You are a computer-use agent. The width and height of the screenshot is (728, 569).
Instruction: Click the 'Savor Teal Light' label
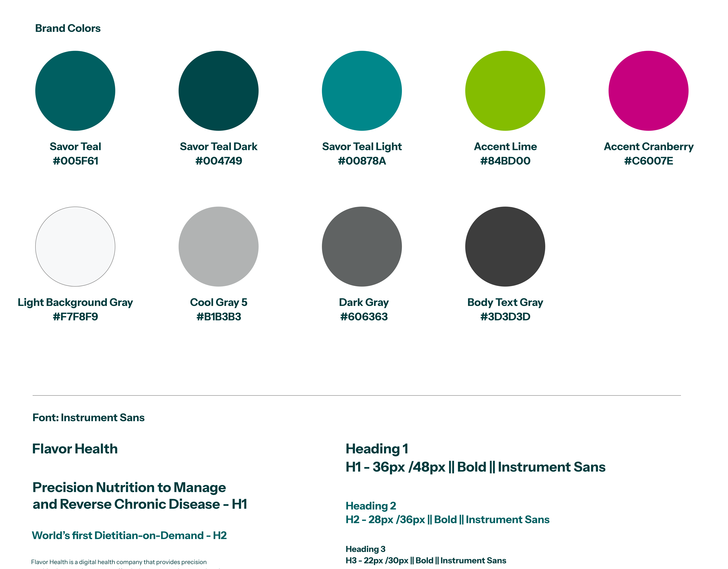(x=362, y=147)
